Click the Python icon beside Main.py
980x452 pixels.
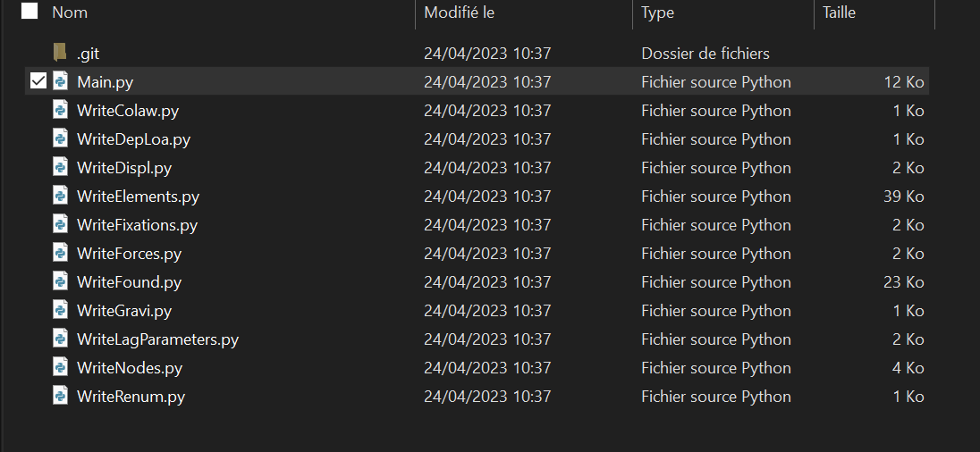tap(60, 81)
